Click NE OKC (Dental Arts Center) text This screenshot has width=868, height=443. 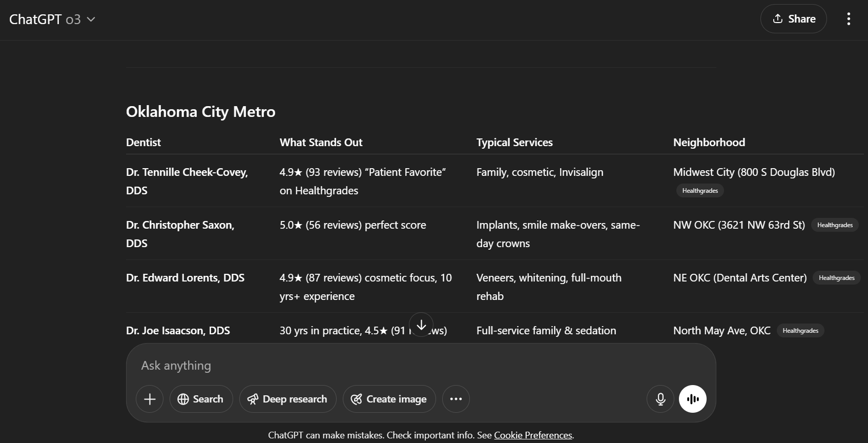coord(740,278)
